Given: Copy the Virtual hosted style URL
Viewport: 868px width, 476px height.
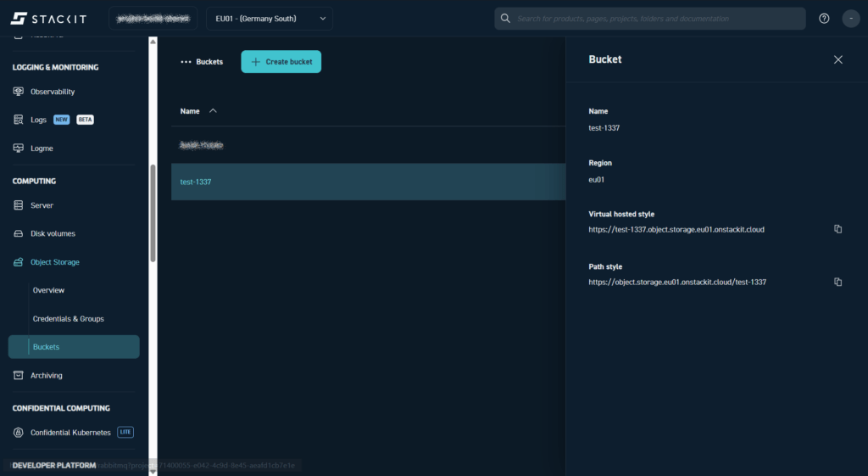Looking at the screenshot, I should [837, 229].
